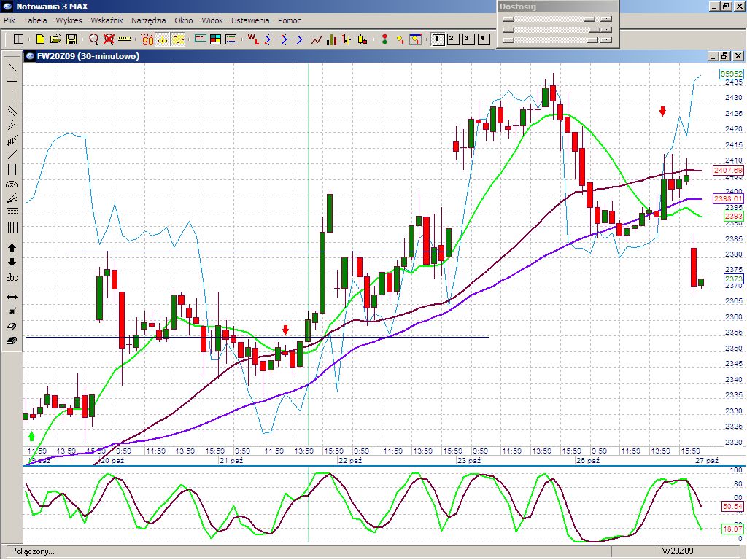Screen dimensions: 747x560
Task: Select the Fibonacci arcs drawing tool
Action: coord(12,185)
